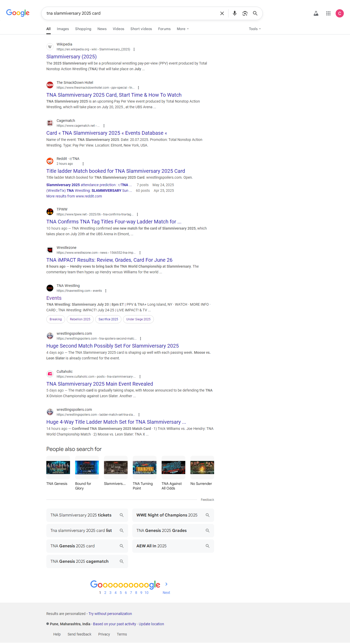The width and height of the screenshot is (350, 644).
Task: Search 'Tna slammiversary 2025 card list' suggestion
Action: tap(87, 530)
